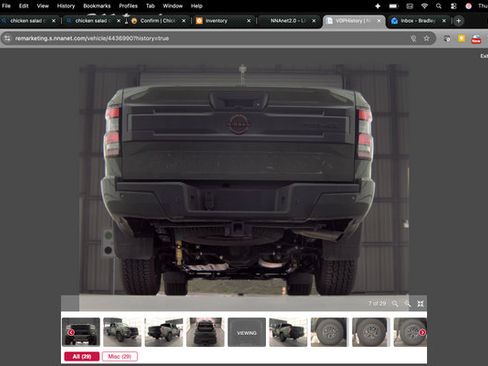Screen dimensions: 488x366
Task: Open the red extension icon in toolbar
Action: 476,39
